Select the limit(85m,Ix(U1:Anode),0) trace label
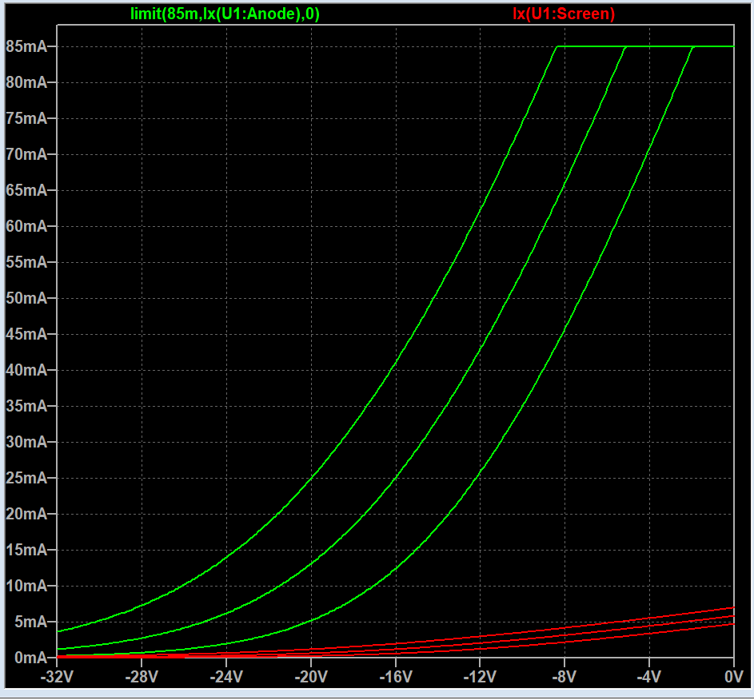The width and height of the screenshot is (754, 700). pos(225,14)
